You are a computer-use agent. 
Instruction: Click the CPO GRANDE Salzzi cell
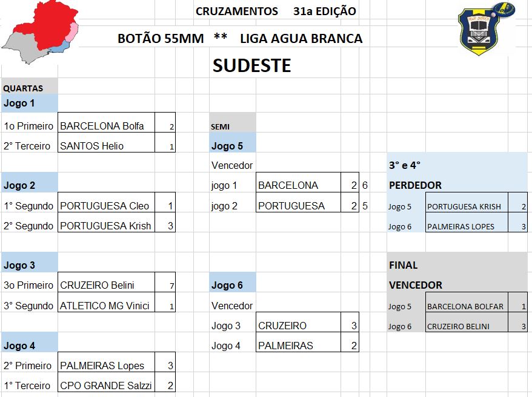[x=105, y=386]
